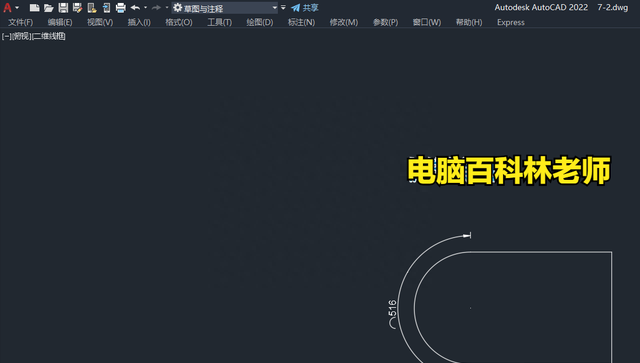Open the 编辑(E) menu

[x=60, y=22]
